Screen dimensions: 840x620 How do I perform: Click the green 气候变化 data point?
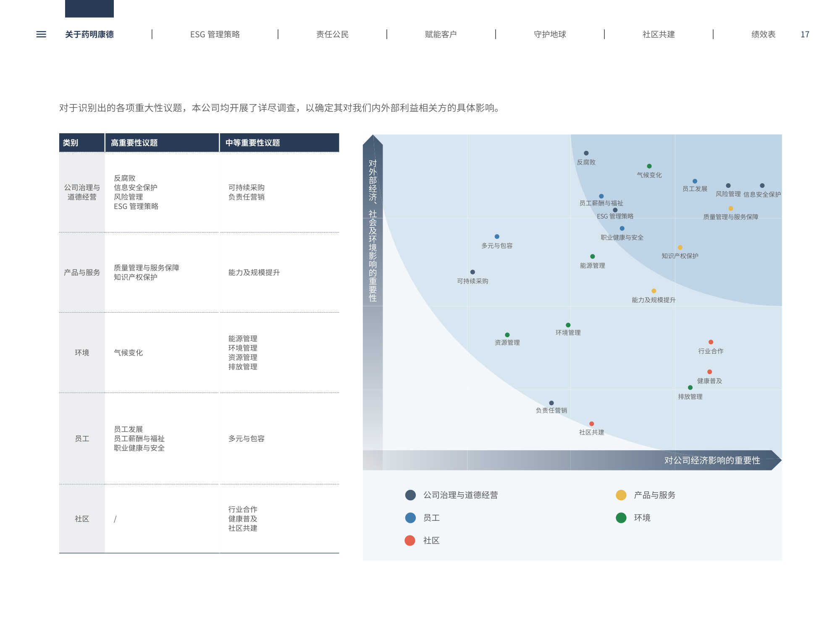pyautogui.click(x=649, y=166)
